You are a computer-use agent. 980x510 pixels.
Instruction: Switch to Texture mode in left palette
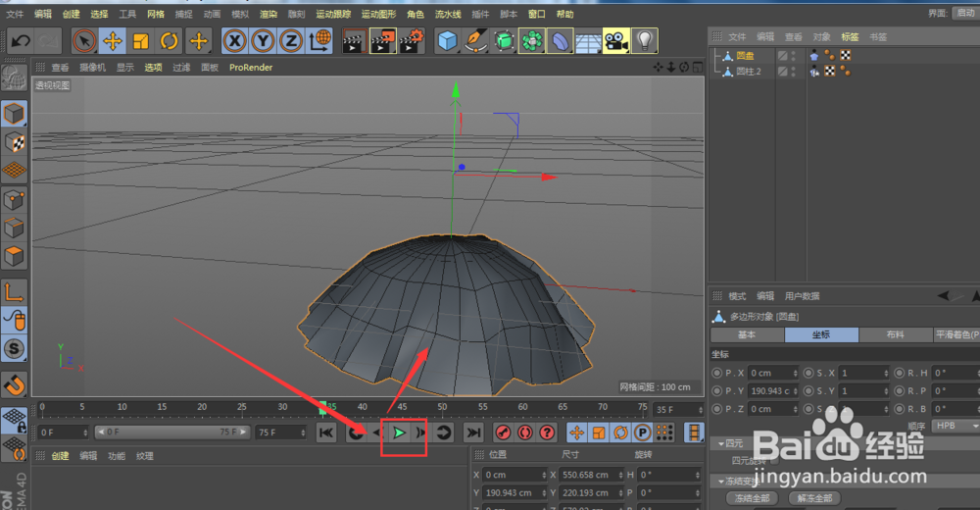(x=15, y=142)
